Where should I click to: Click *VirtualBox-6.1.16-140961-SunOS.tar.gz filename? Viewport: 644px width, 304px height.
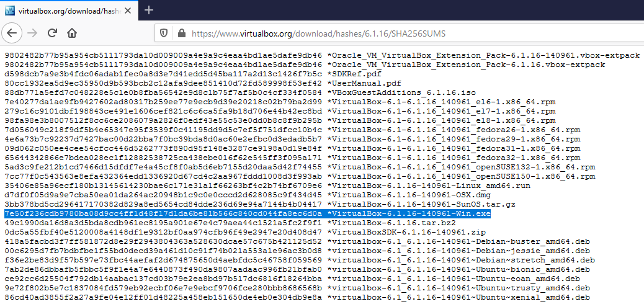click(421, 204)
